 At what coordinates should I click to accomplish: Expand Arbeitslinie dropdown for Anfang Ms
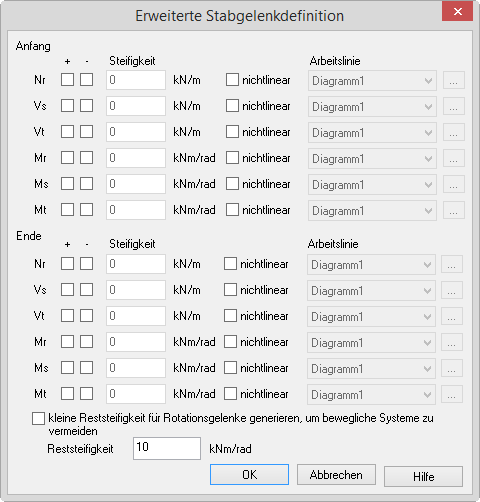click(x=372, y=184)
